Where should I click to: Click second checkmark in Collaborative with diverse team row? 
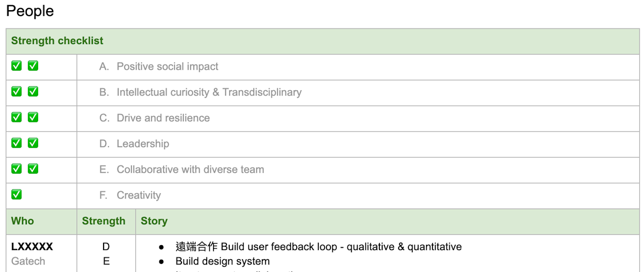(33, 168)
